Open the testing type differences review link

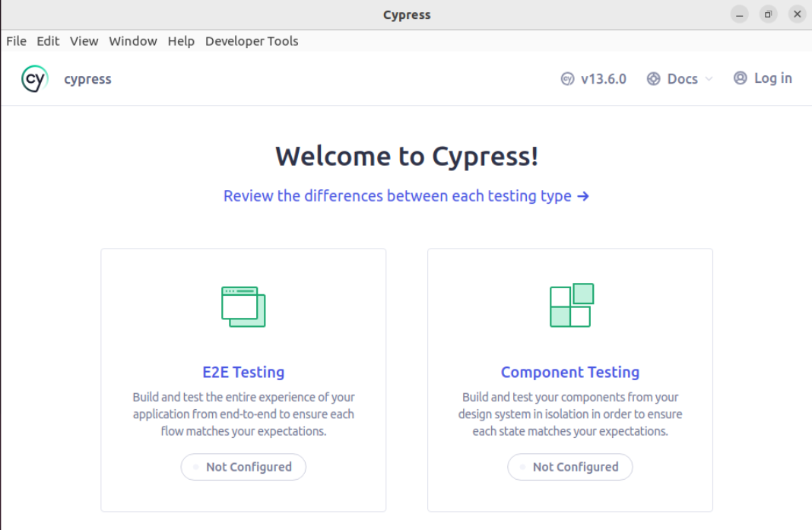pyautogui.click(x=397, y=196)
